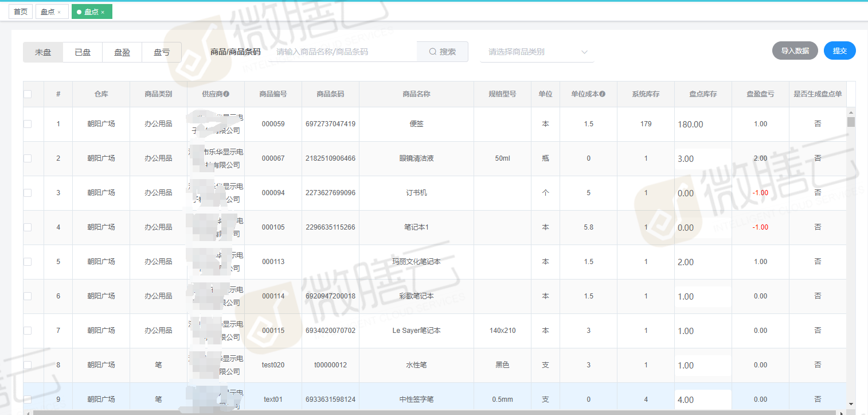The image size is (868, 415).
Task: Click the search magnifier 搜索 button
Action: click(442, 52)
